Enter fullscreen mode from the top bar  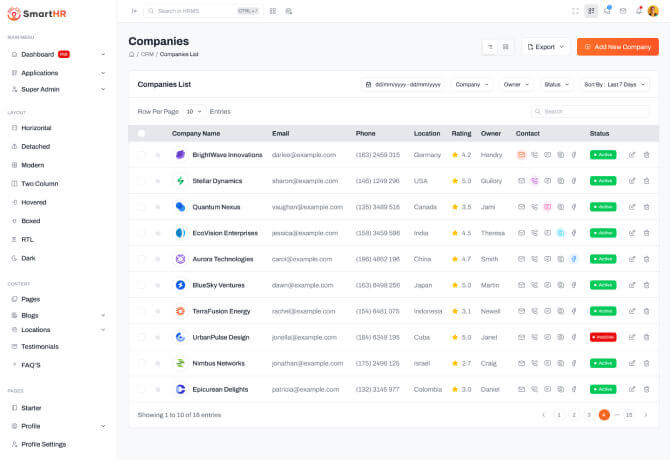pyautogui.click(x=575, y=11)
